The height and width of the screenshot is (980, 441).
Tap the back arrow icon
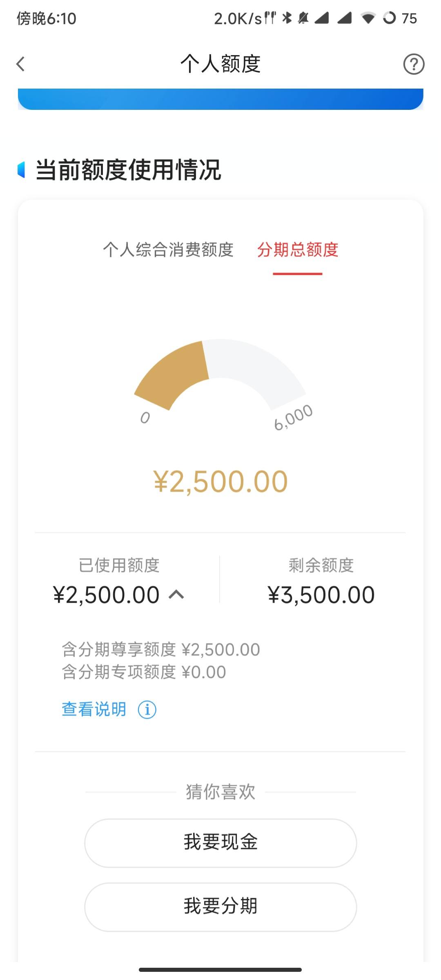20,64
